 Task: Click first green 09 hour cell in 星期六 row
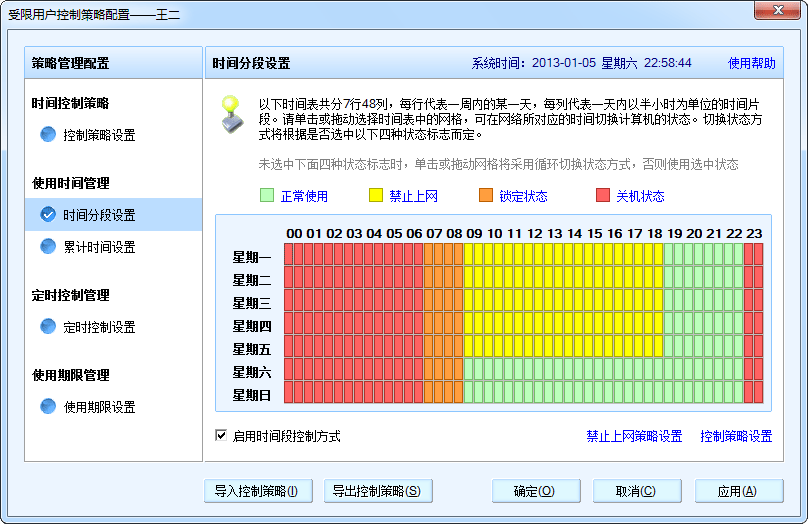click(468, 369)
